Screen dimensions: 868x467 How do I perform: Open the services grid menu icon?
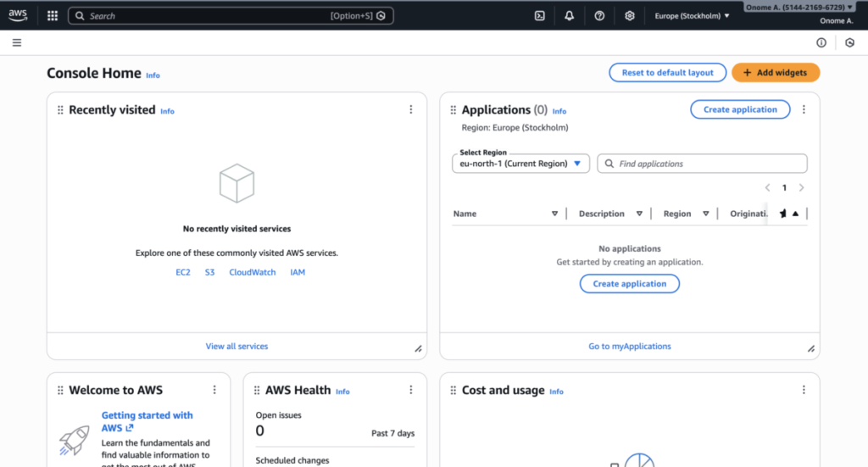53,15
